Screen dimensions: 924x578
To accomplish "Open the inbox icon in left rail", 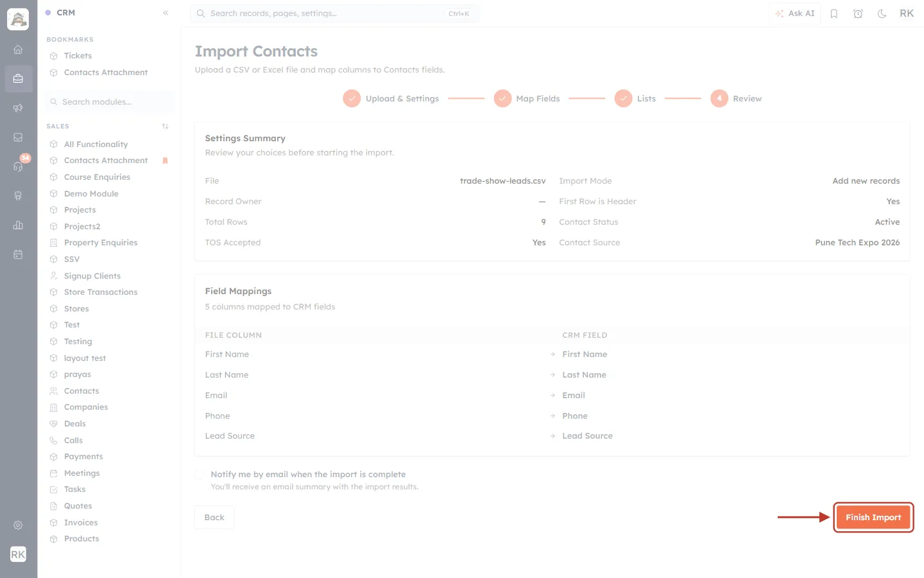I will [18, 137].
